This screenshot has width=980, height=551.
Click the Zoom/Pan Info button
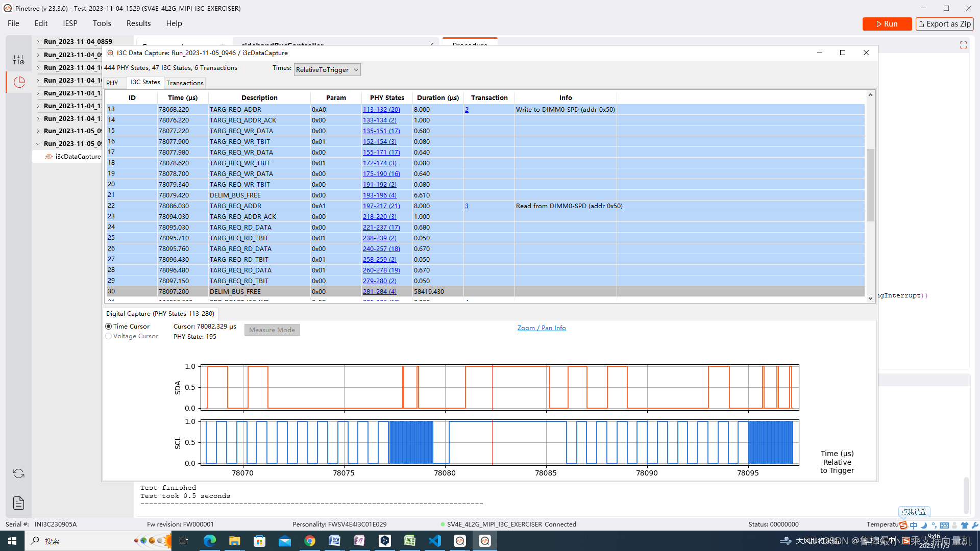[541, 328]
